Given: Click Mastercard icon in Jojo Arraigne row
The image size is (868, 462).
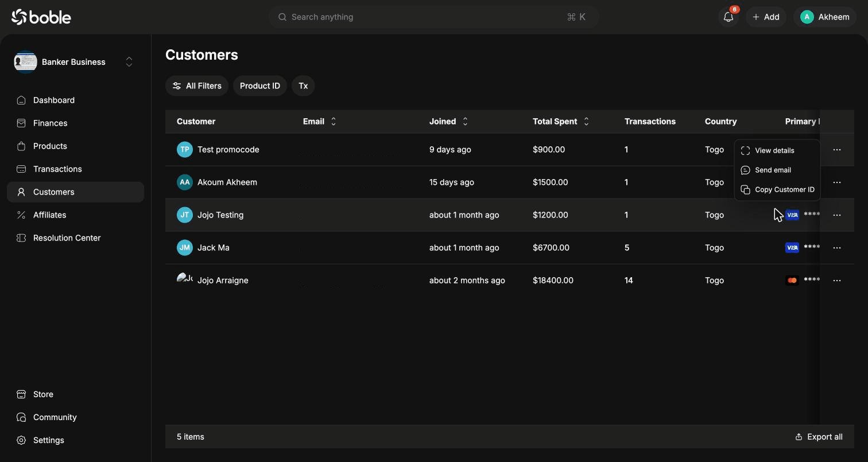Looking at the screenshot, I should point(792,280).
